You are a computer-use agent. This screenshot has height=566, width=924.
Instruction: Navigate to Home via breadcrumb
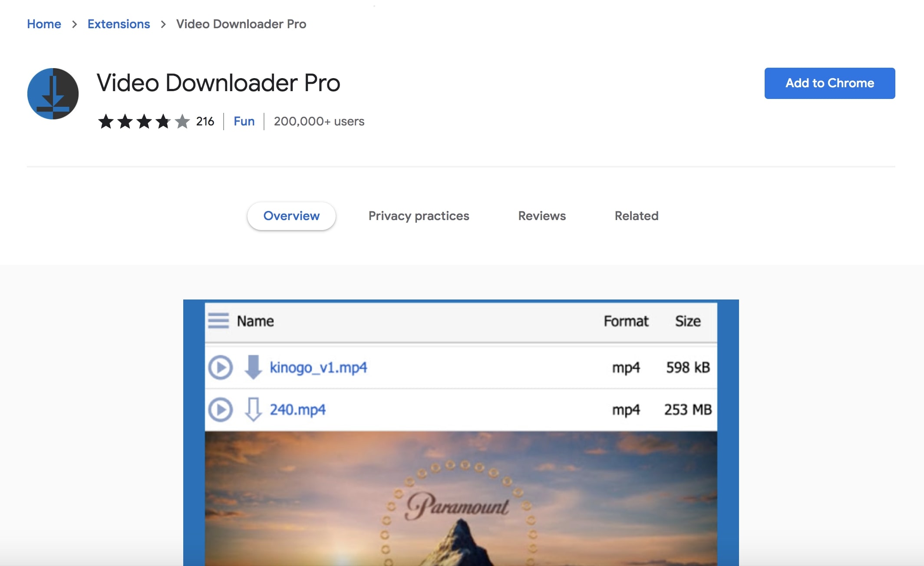[x=44, y=24]
